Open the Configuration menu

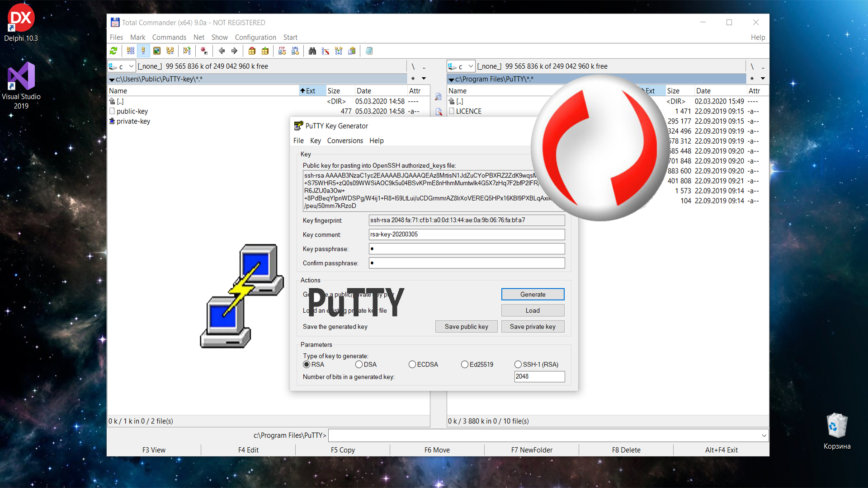[x=255, y=38]
